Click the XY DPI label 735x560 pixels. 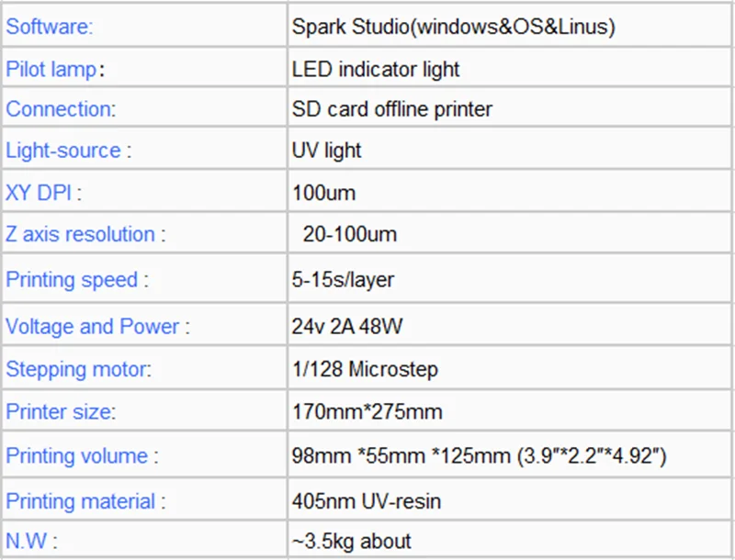pos(43,193)
